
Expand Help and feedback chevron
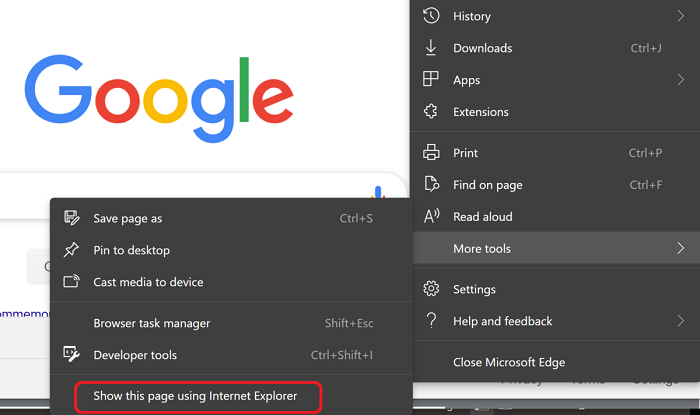tap(680, 321)
